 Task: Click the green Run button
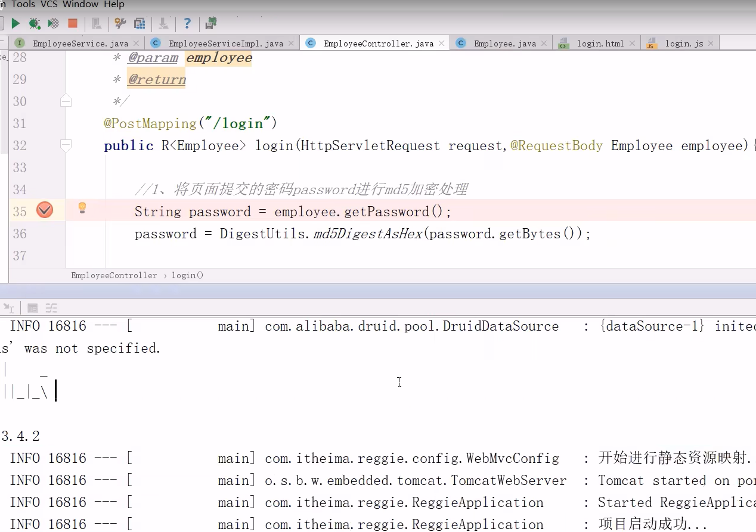point(16,23)
